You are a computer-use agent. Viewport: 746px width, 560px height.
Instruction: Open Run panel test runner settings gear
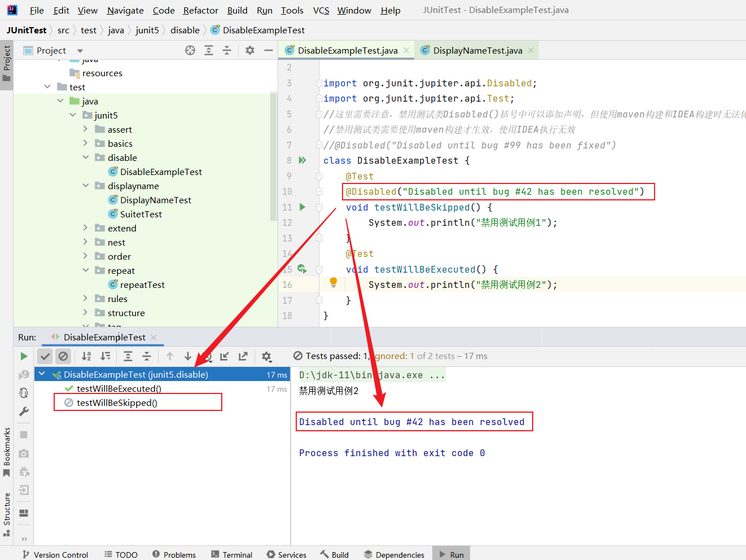point(266,356)
